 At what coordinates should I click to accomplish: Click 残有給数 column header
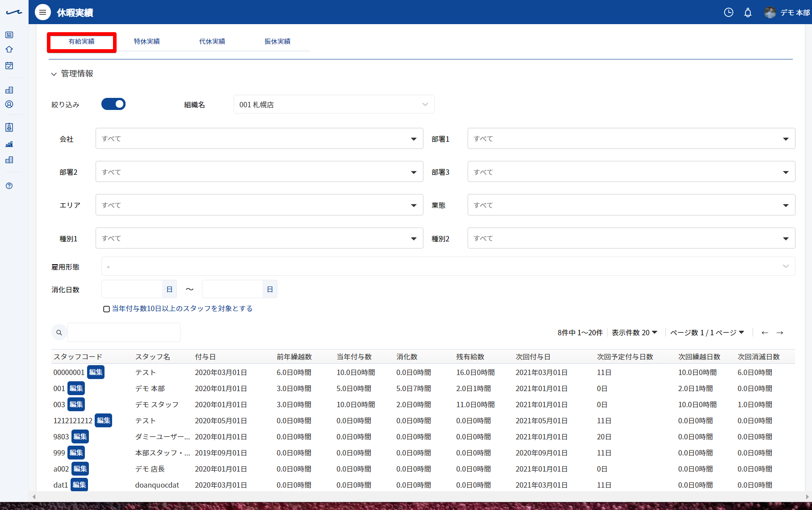point(470,357)
